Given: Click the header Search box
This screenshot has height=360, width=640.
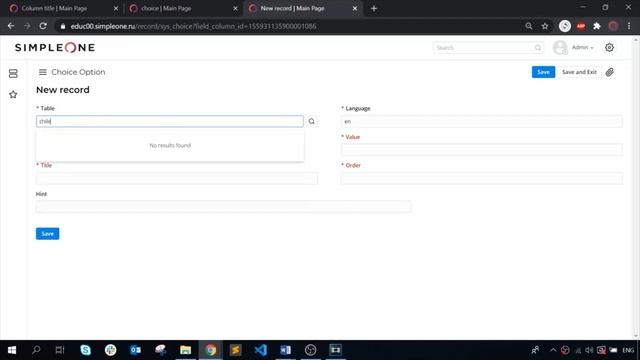Looking at the screenshot, I should [488, 48].
